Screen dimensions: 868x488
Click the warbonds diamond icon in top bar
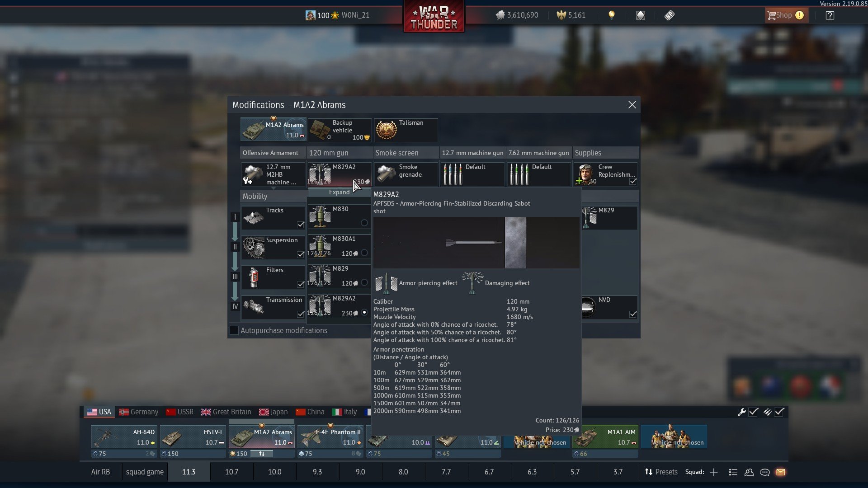(x=641, y=15)
